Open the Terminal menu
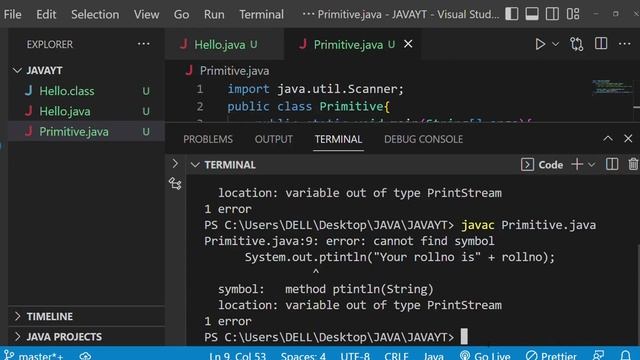 tap(261, 14)
